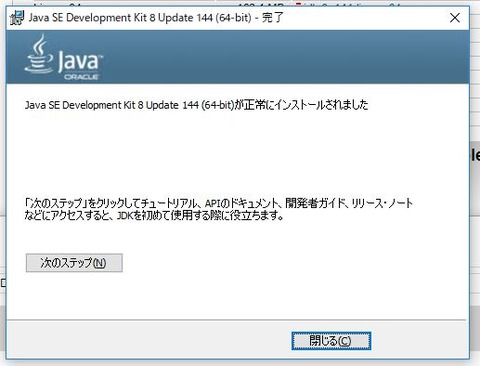Viewport: 480px width, 366px height.
Task: Close the Java installer dialog window
Action: [455, 18]
